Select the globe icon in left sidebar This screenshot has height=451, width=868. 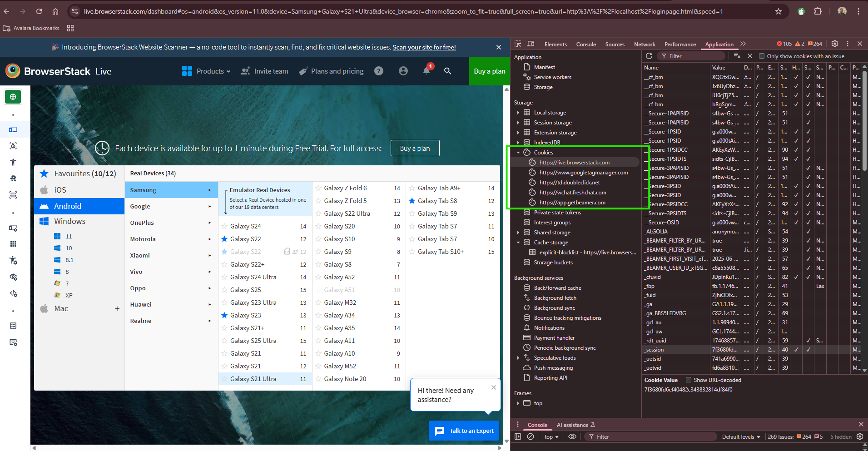coord(13,97)
